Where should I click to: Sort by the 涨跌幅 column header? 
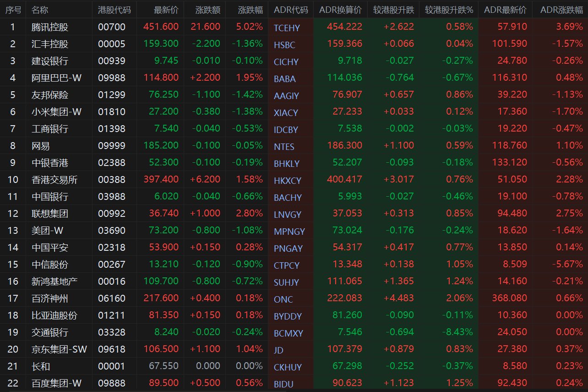[x=251, y=10]
